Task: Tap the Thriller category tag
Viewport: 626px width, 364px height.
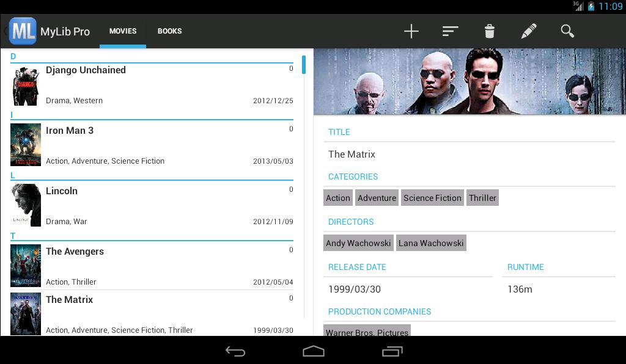Action: [483, 198]
